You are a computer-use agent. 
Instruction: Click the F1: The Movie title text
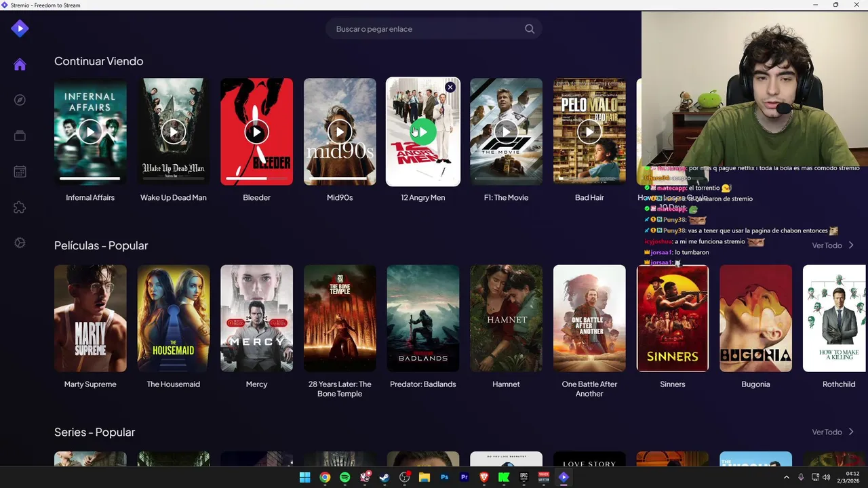click(x=506, y=197)
